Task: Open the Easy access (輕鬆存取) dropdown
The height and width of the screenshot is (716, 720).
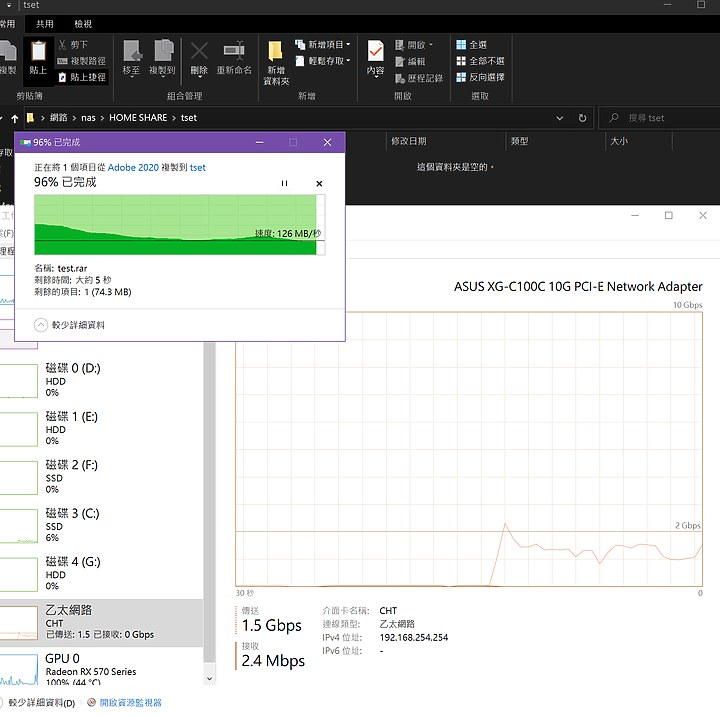Action: pyautogui.click(x=323, y=61)
